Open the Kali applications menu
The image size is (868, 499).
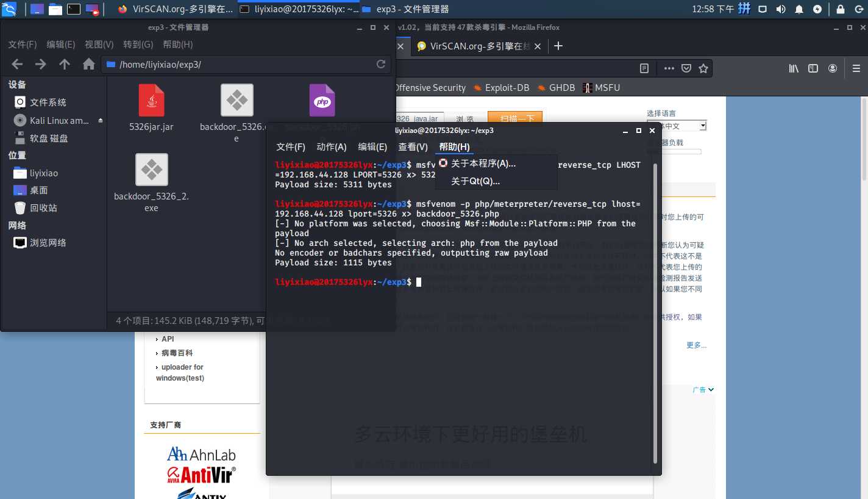pos(9,9)
